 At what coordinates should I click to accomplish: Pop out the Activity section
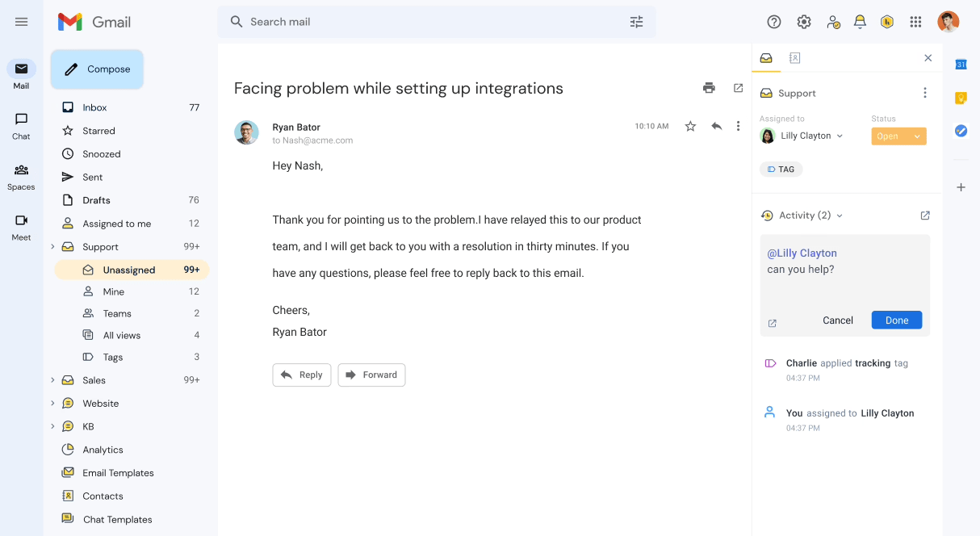point(925,216)
